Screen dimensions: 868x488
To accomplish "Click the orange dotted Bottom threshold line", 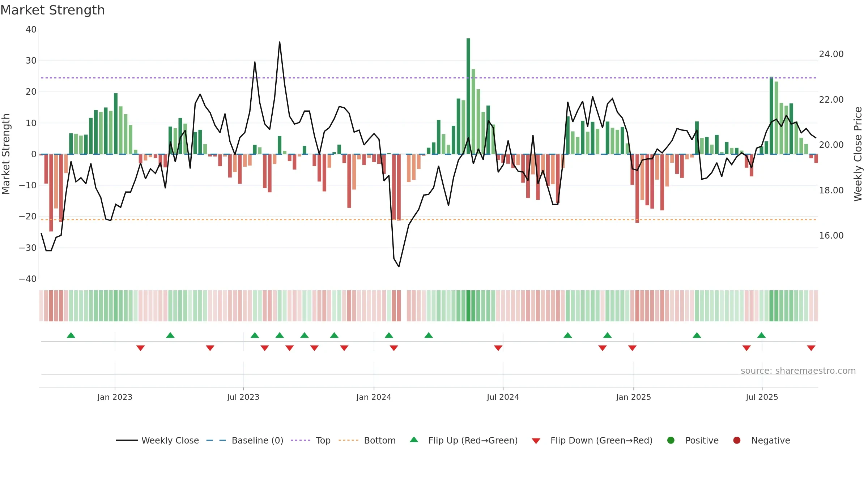I will click(x=429, y=219).
